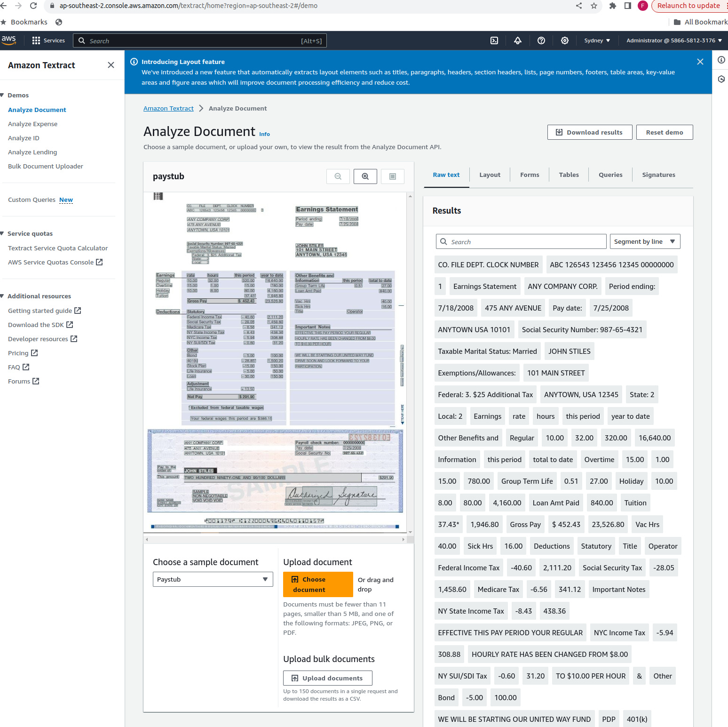Screen dimensions: 728x727
Task: Close the Amazon Textract side navigation
Action: [x=111, y=65]
